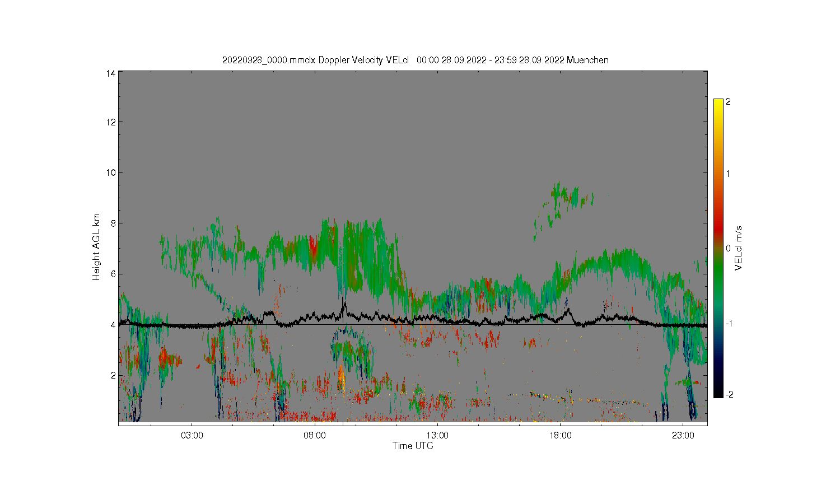Click the '08:00' time axis tick label
The image size is (840, 504).
point(315,436)
